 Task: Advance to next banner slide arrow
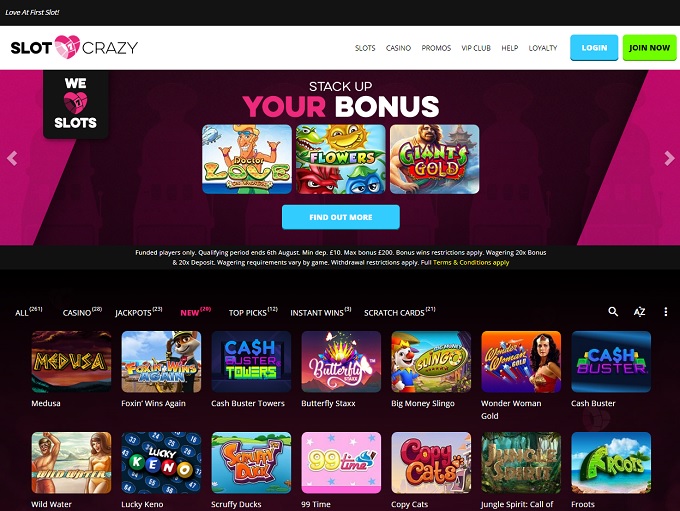click(x=669, y=158)
